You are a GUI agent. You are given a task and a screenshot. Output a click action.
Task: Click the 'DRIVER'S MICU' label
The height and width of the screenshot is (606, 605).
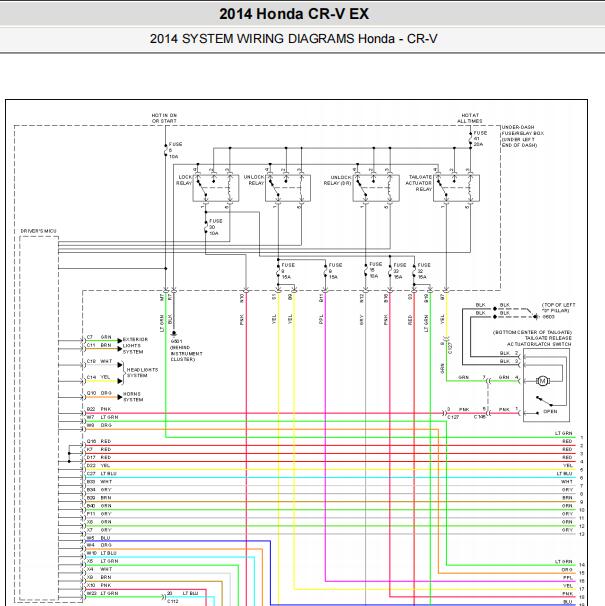pyautogui.click(x=38, y=231)
